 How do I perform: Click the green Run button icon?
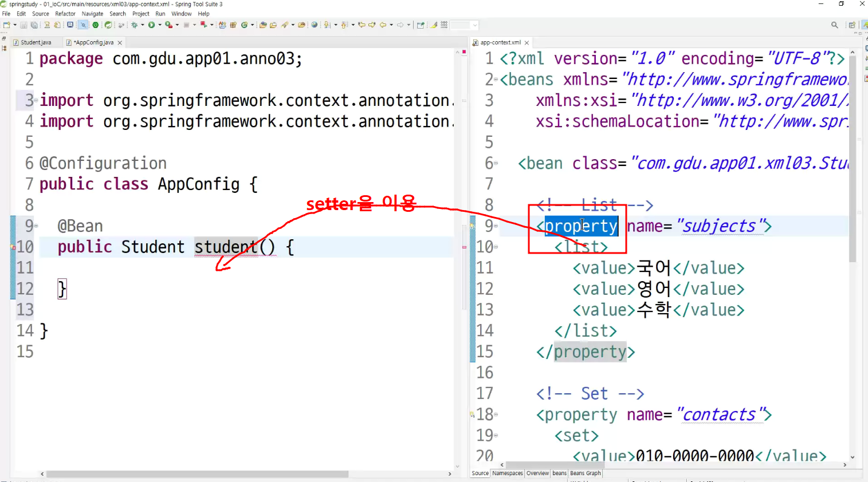coord(152,25)
